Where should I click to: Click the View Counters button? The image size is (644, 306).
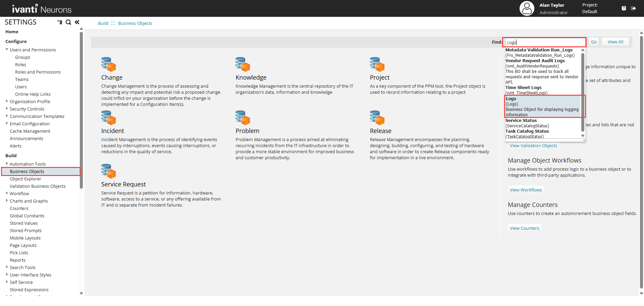[524, 228]
